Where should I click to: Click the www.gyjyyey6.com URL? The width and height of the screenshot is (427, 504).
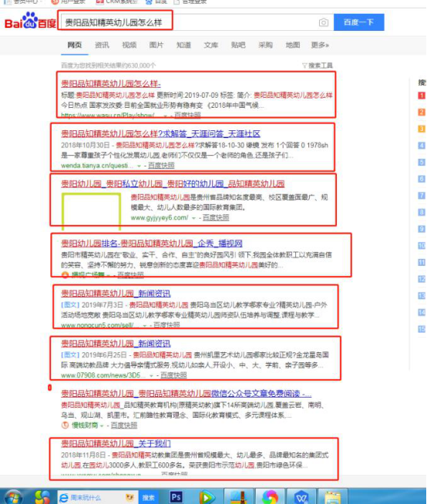[160, 217]
